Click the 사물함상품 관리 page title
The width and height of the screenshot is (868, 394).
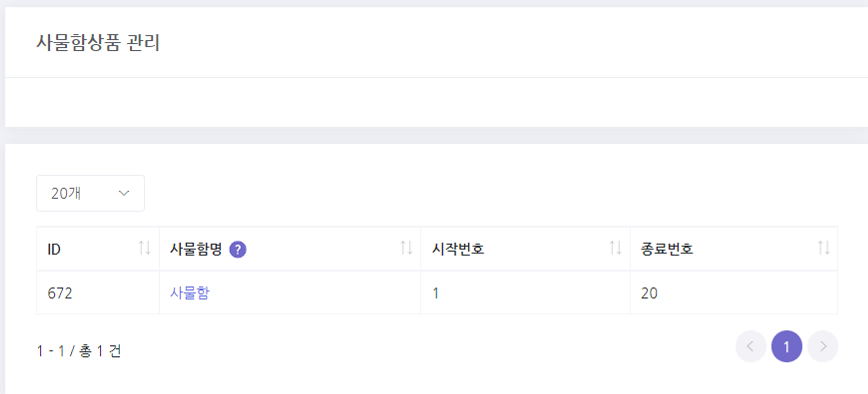click(x=98, y=43)
